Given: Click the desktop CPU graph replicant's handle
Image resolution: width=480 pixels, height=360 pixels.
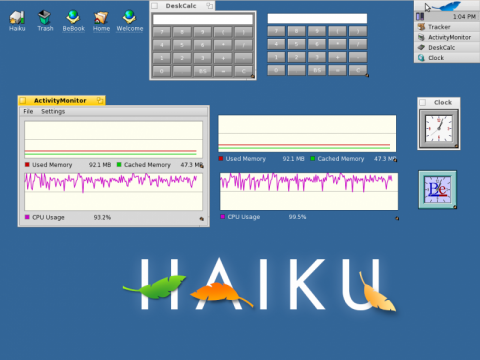Looking at the screenshot, I should click(x=397, y=218).
